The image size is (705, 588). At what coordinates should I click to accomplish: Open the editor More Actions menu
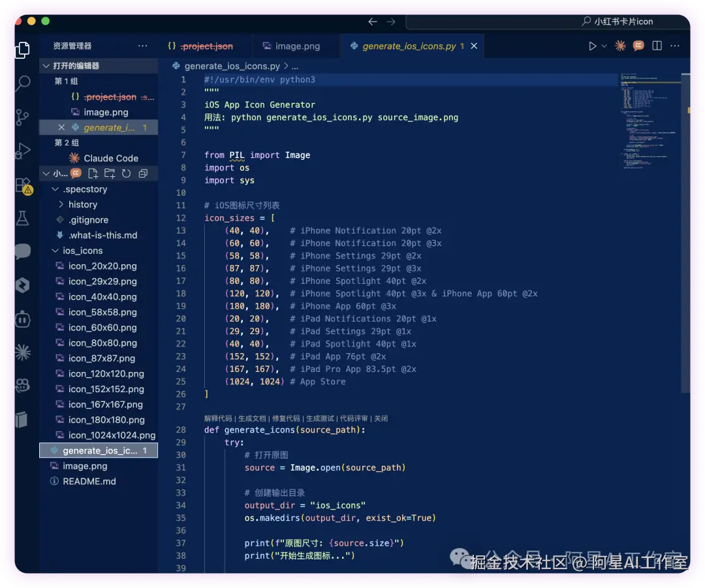(675, 46)
